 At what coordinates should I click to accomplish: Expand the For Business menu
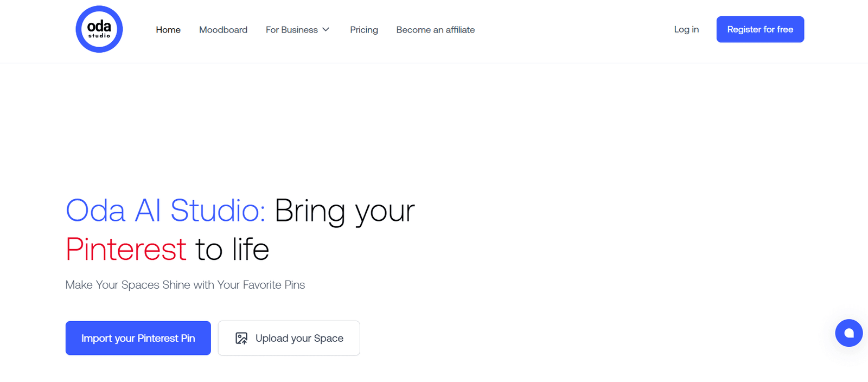292,30
